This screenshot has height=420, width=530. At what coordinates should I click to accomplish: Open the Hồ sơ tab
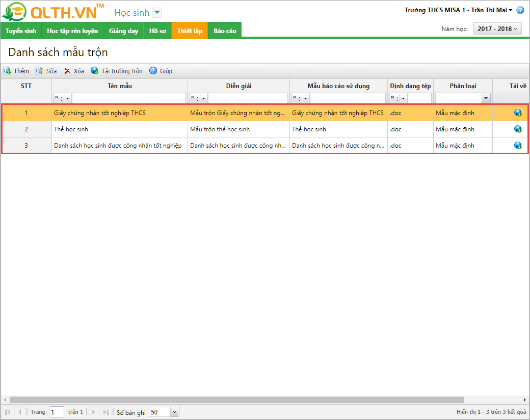(x=158, y=31)
